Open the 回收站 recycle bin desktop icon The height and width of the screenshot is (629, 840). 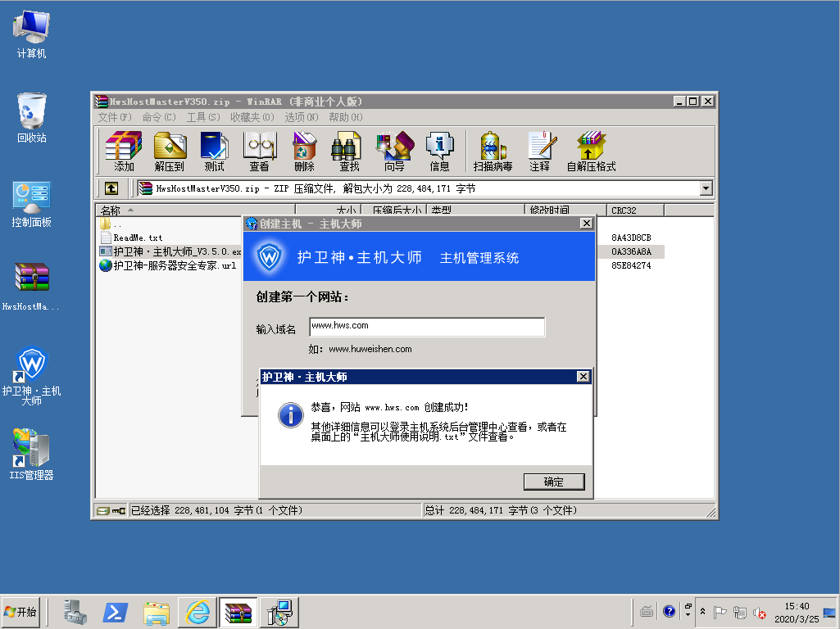(x=32, y=118)
